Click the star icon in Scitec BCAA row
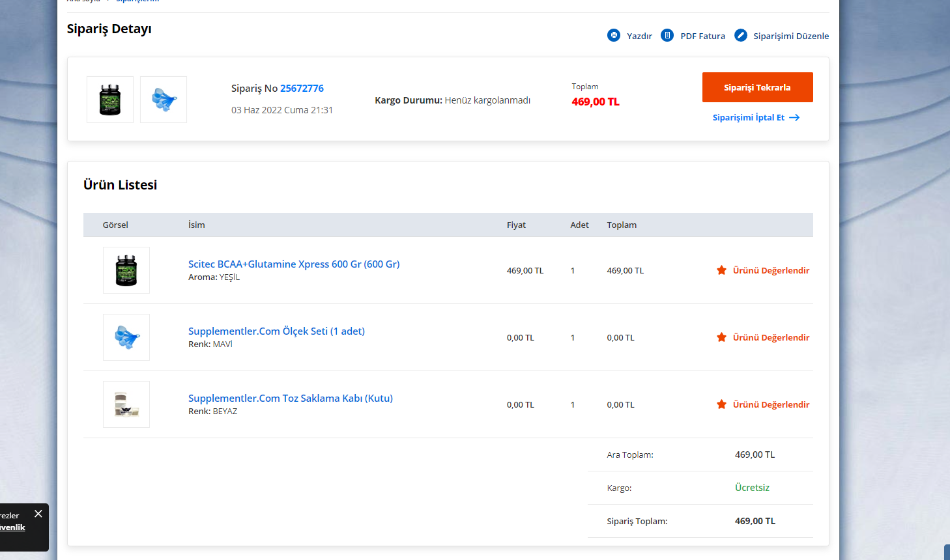This screenshot has height=560, width=950. click(x=721, y=270)
